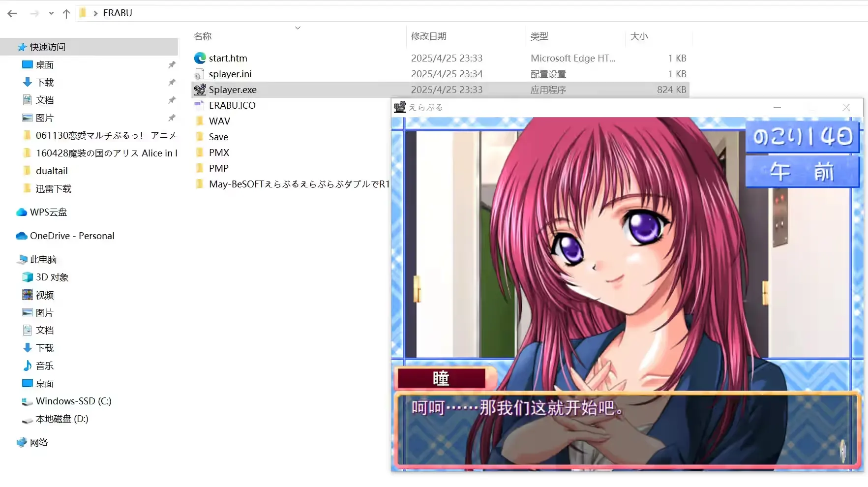
Task: Open recent locations dropdown arrow
Action: (51, 13)
